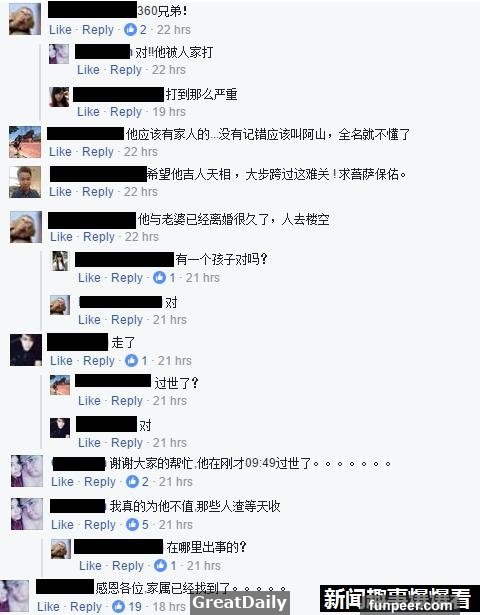Reply to the 我真的为他不值 comment

[x=100, y=525]
